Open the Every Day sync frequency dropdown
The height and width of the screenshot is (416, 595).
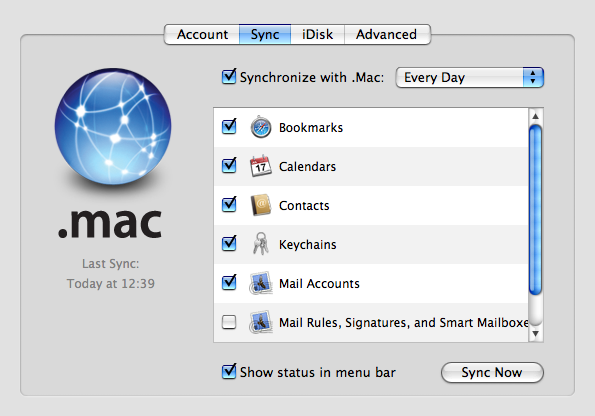click(470, 77)
